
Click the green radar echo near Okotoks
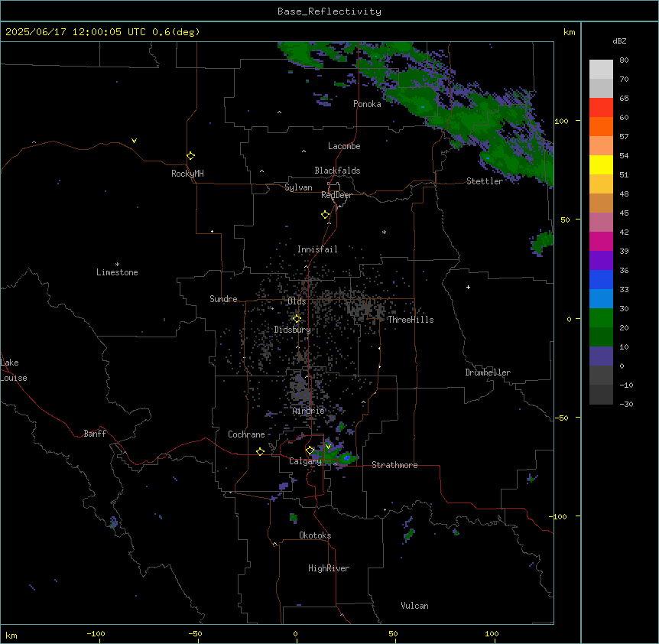pos(294,518)
